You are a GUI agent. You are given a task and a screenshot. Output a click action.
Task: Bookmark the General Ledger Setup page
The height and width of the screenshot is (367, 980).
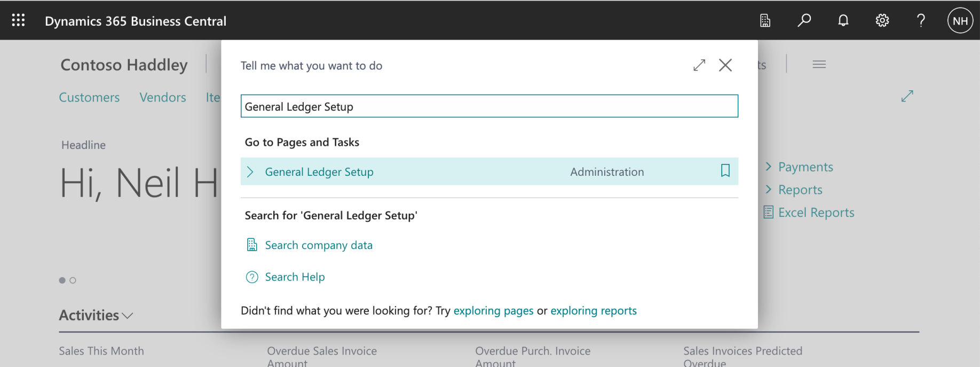tap(725, 171)
